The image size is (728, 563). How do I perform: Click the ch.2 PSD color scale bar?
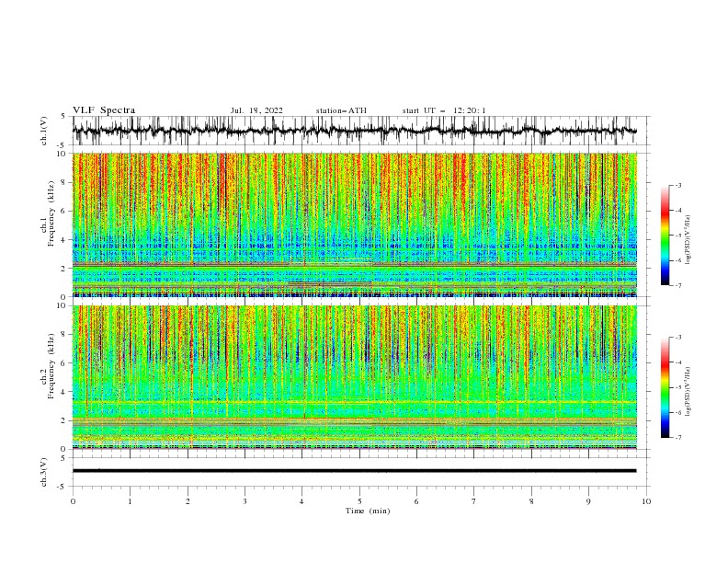tap(665, 387)
